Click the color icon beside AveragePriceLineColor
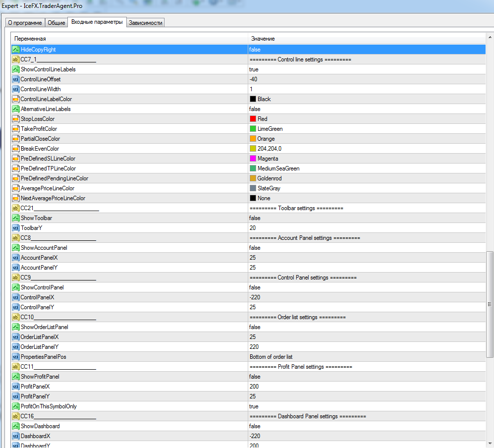Screen dimensions: 494x448 click(15, 188)
